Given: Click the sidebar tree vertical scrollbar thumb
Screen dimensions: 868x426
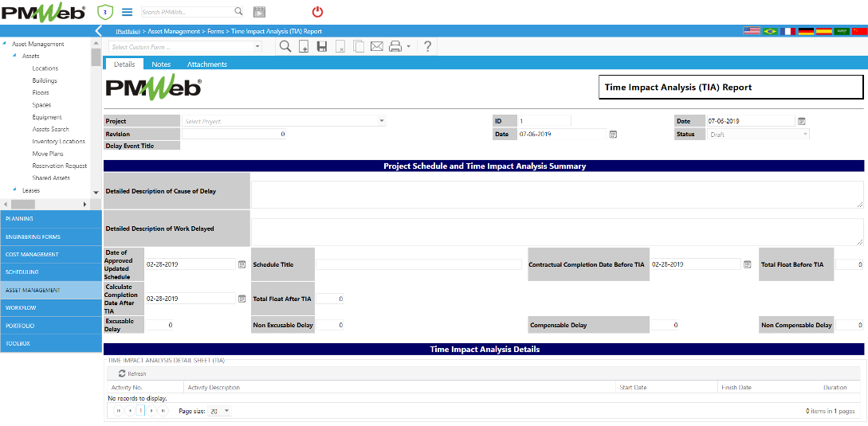Looking at the screenshot, I should pyautogui.click(x=96, y=57).
